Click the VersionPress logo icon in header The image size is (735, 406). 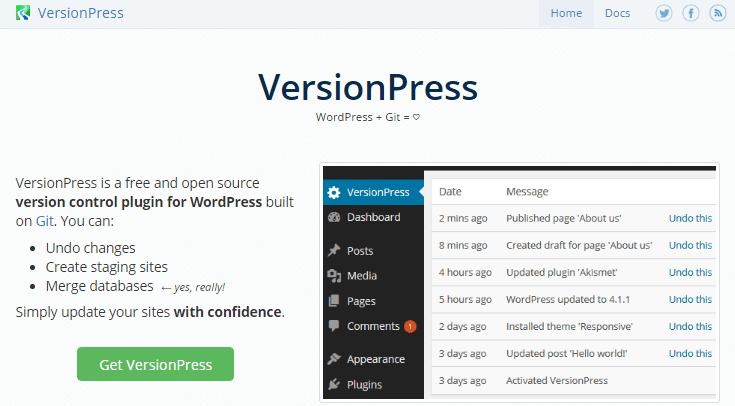click(22, 13)
